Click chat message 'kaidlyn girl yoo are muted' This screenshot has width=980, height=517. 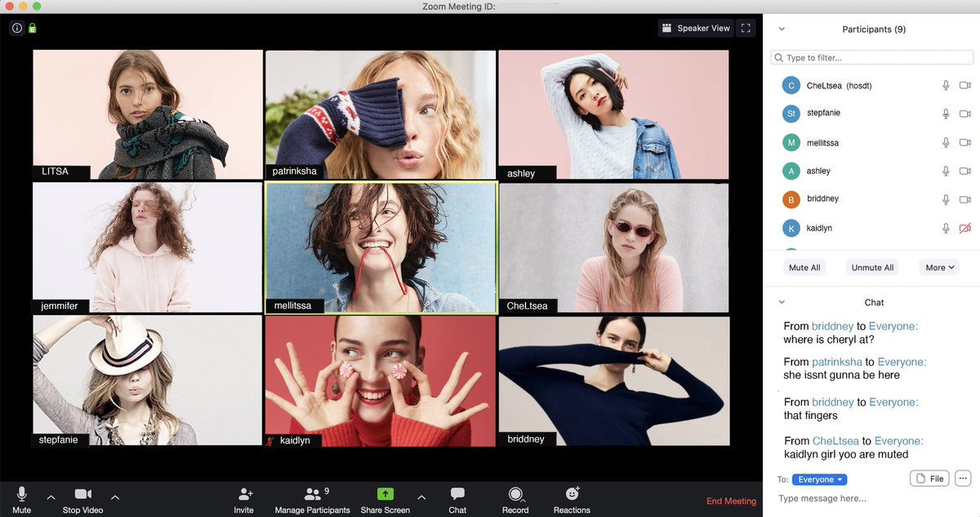click(846, 454)
